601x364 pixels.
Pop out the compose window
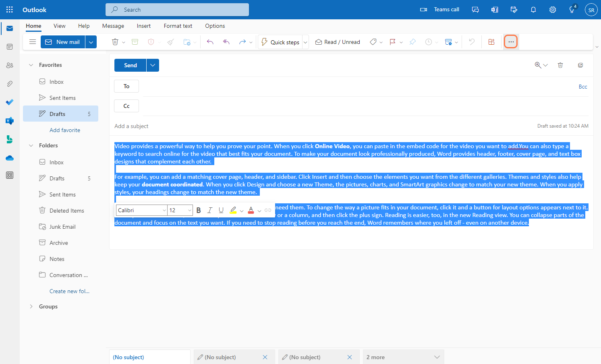coord(580,65)
